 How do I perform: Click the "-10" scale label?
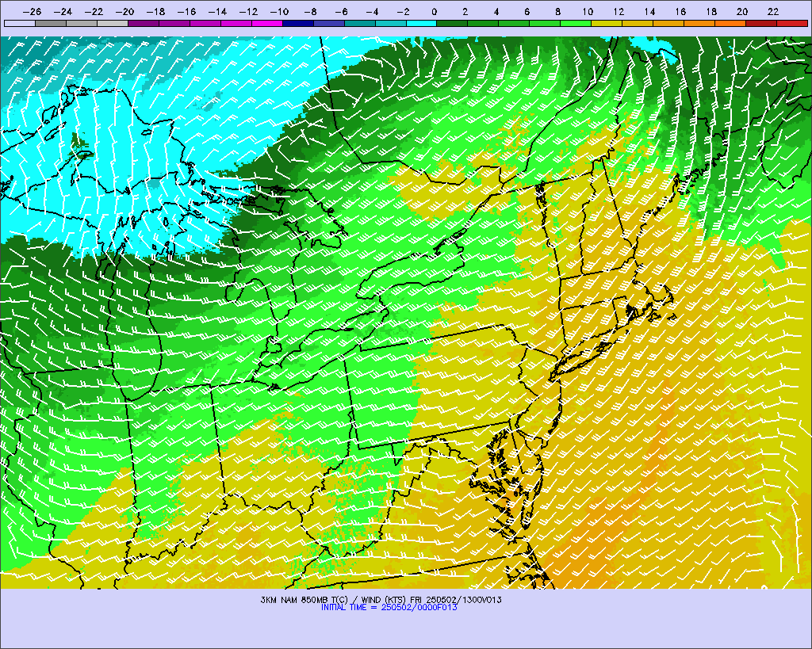pos(280,11)
